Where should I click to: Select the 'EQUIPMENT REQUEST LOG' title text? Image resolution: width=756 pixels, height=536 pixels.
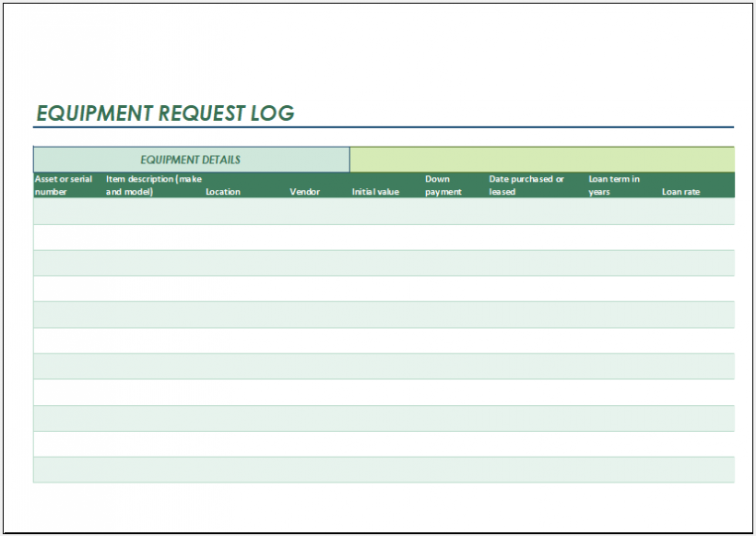tap(165, 113)
